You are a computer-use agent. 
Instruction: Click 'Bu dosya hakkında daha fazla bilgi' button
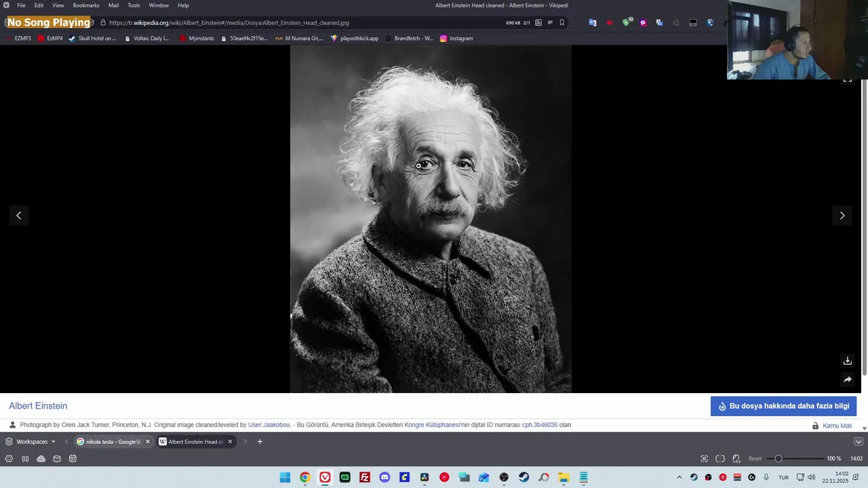[x=784, y=406]
